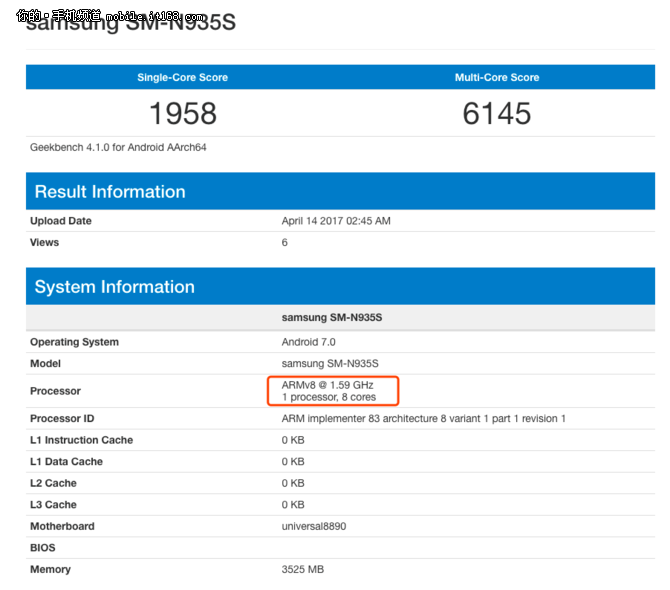Select the ARM implementer 83 architecture value
The height and width of the screenshot is (590, 670).
423,418
